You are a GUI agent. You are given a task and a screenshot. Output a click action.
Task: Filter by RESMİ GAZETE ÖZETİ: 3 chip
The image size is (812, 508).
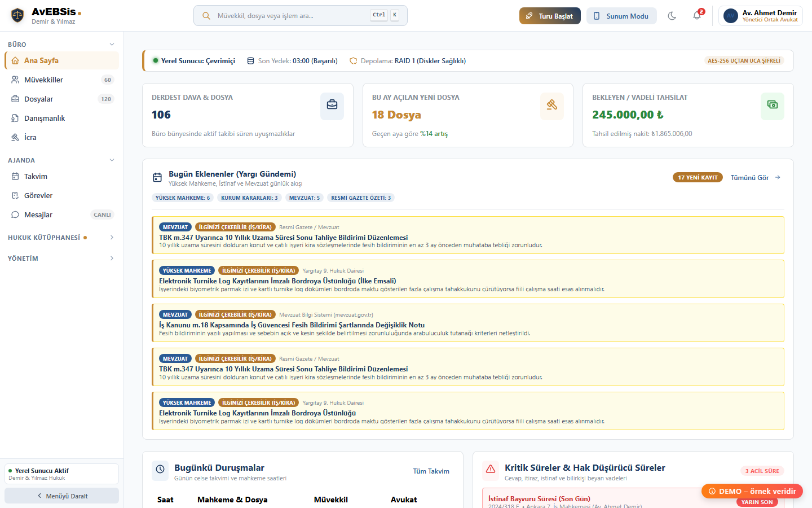(361, 198)
